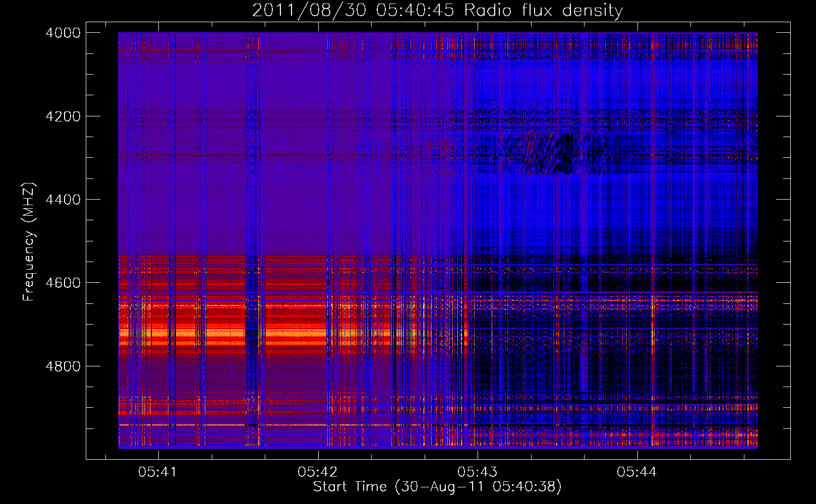Click the 4000 frequency tick label
Image resolution: width=816 pixels, height=504 pixels.
click(63, 33)
